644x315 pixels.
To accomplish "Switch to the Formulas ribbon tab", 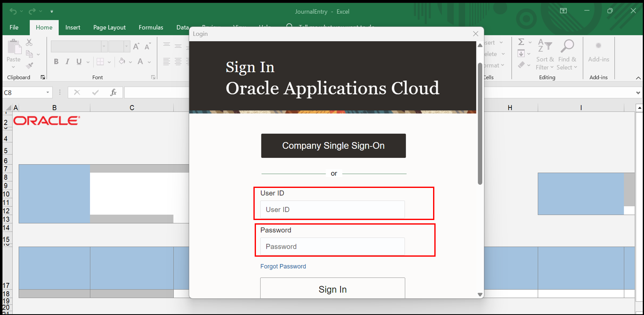I will coord(151,27).
